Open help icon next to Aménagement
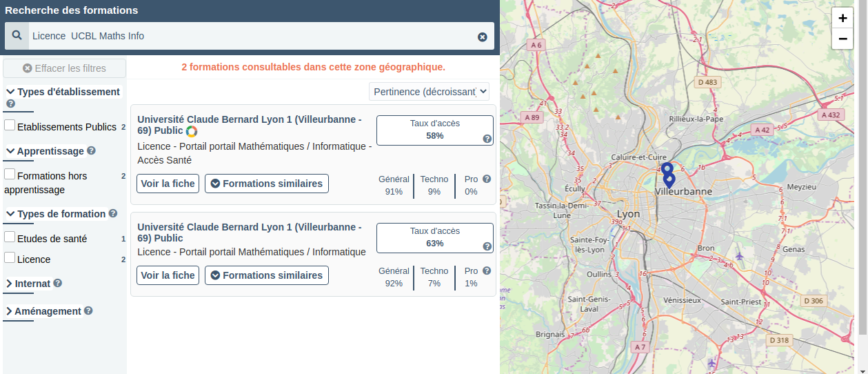This screenshot has height=374, width=868. pos(88,311)
